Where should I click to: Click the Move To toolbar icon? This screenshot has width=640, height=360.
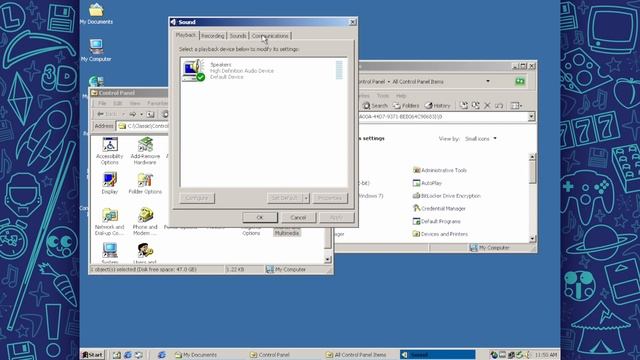tap(464, 106)
